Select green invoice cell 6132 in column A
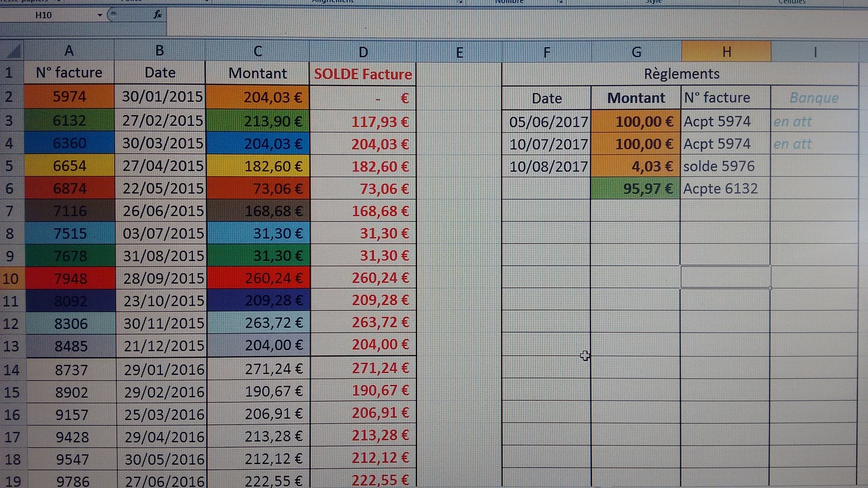The width and height of the screenshot is (868, 488). (x=69, y=120)
